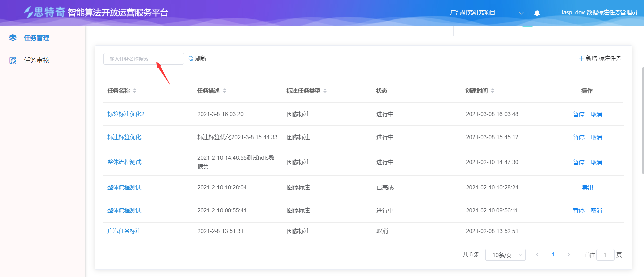Viewport: 644px width, 277px height.
Task: Pause the task created 2021-02-10 14:47:30
Action: coord(579,162)
